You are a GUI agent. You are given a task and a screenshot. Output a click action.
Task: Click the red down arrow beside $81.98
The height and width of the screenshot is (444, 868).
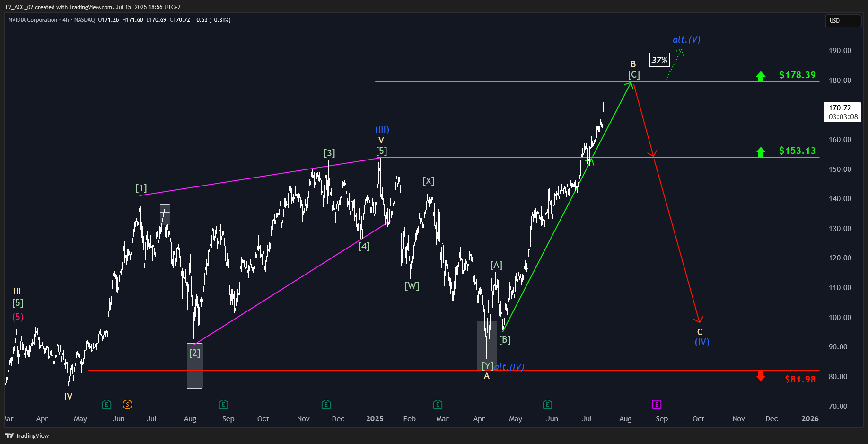761,376
